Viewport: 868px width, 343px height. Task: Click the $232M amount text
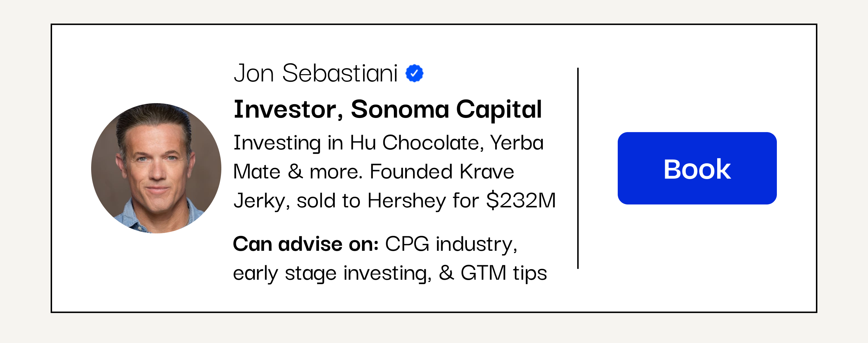coord(521,200)
